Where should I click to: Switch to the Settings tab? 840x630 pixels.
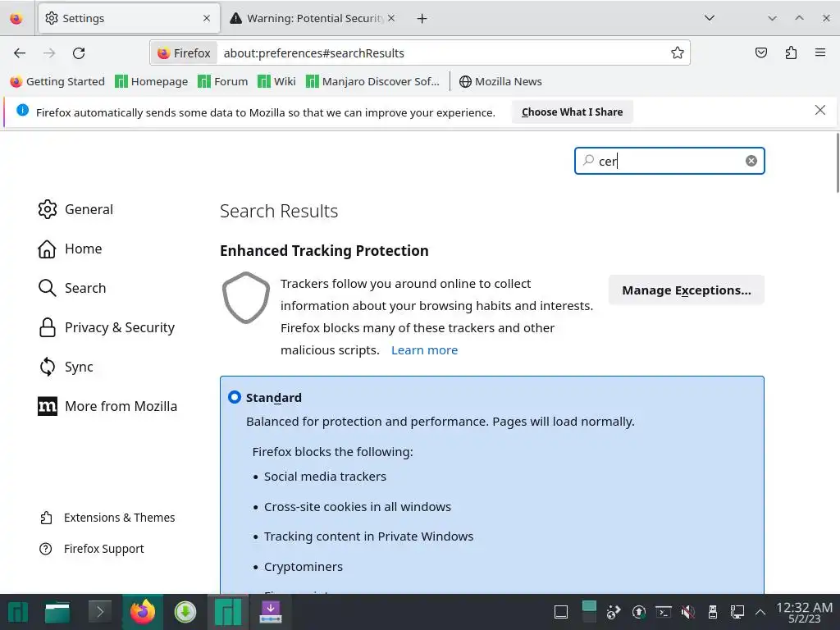(x=129, y=18)
